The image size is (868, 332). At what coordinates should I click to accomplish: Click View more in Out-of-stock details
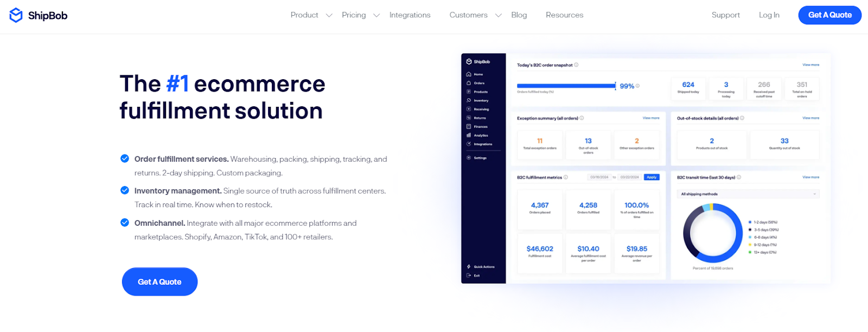coord(811,118)
